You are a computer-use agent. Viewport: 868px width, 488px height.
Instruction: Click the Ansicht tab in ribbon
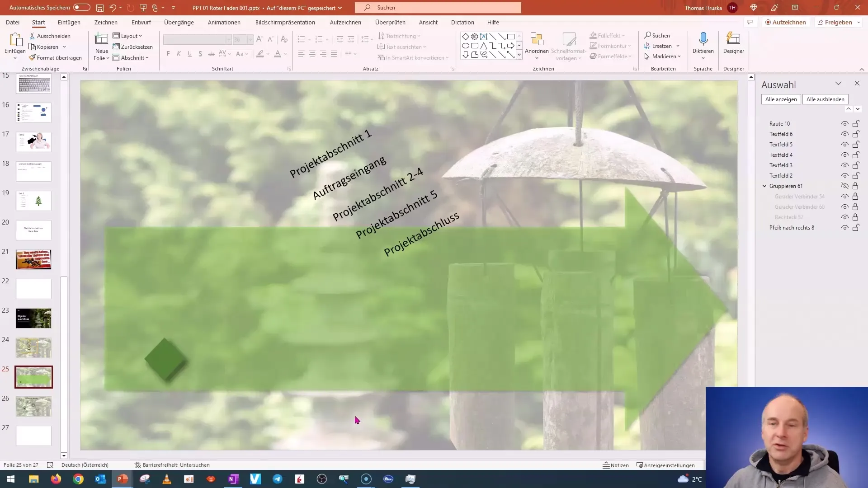[x=428, y=22]
